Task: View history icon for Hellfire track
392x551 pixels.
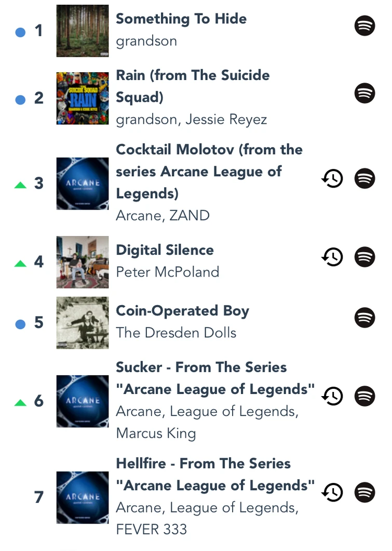Action: pyautogui.click(x=332, y=492)
